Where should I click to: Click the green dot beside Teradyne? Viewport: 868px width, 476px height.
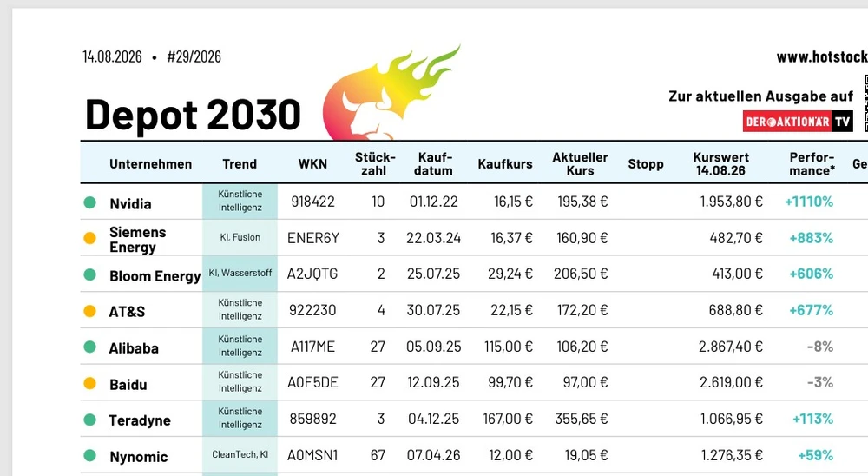point(89,420)
